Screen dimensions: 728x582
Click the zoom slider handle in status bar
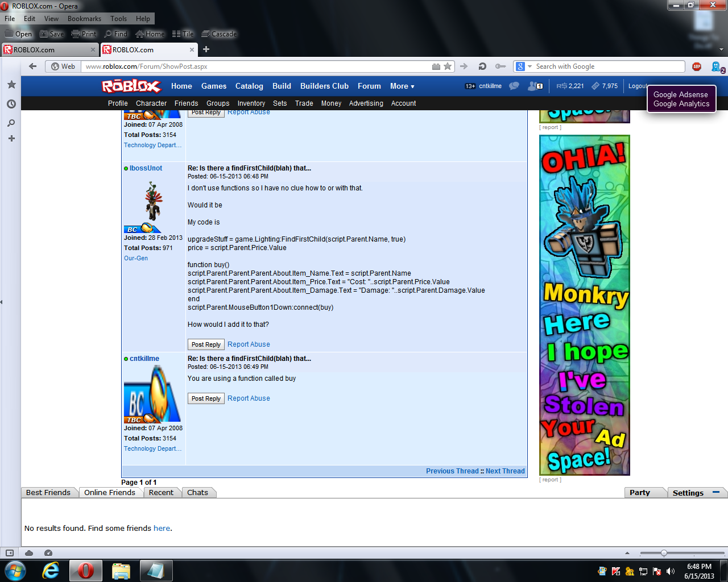tap(664, 553)
